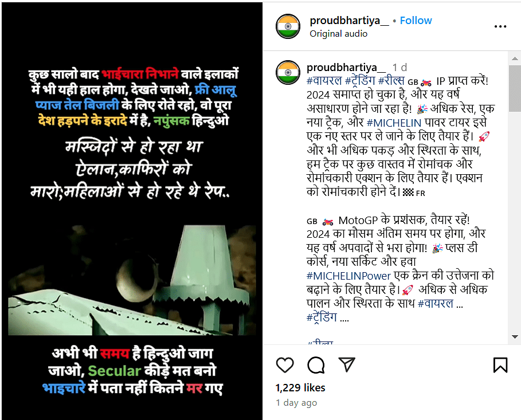Click the scrollbar up arrow in caption panel
This screenshot has width=521, height=420.
(x=515, y=58)
